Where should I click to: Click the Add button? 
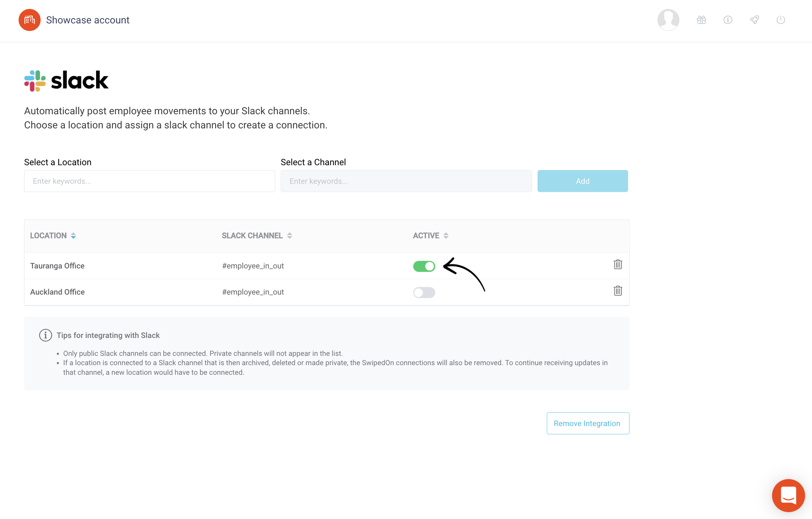click(583, 181)
